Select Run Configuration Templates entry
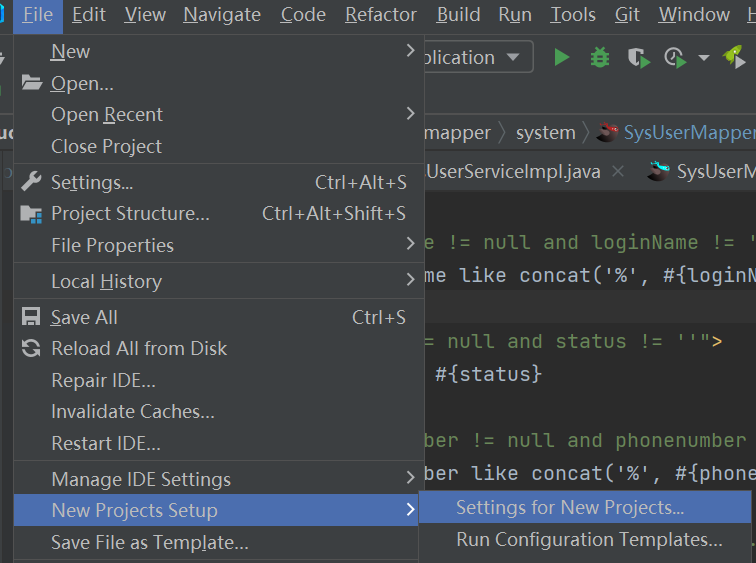Screen dimensions: 756x563 [x=589, y=539]
